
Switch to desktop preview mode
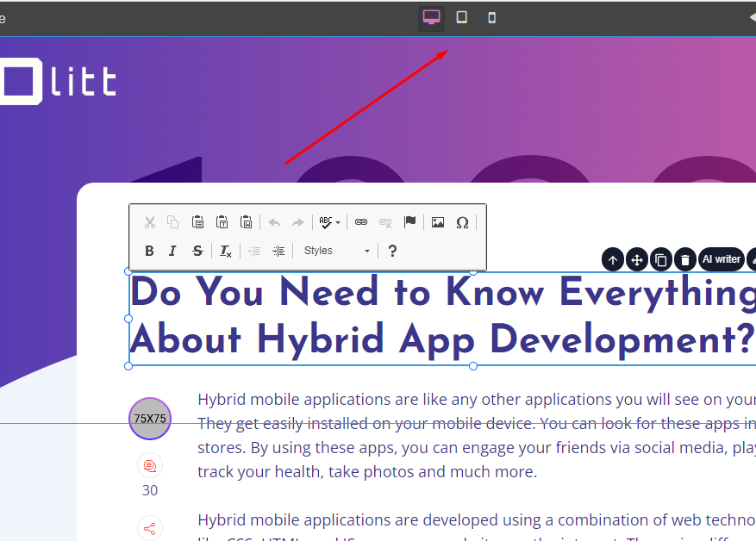coord(431,18)
